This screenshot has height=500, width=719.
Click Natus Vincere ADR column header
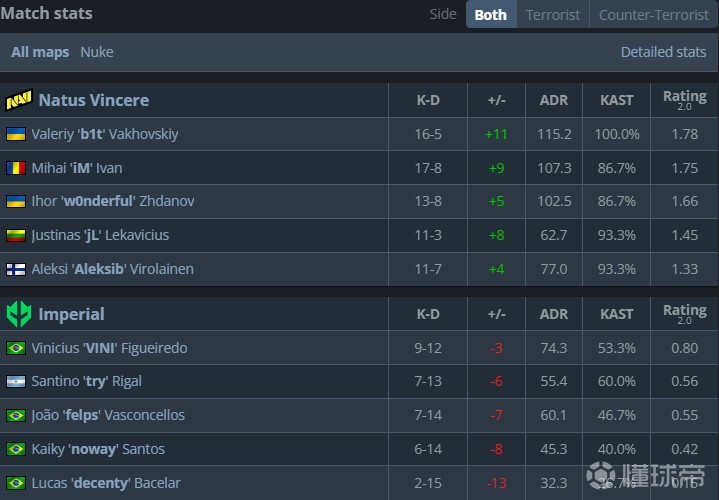[x=554, y=100]
